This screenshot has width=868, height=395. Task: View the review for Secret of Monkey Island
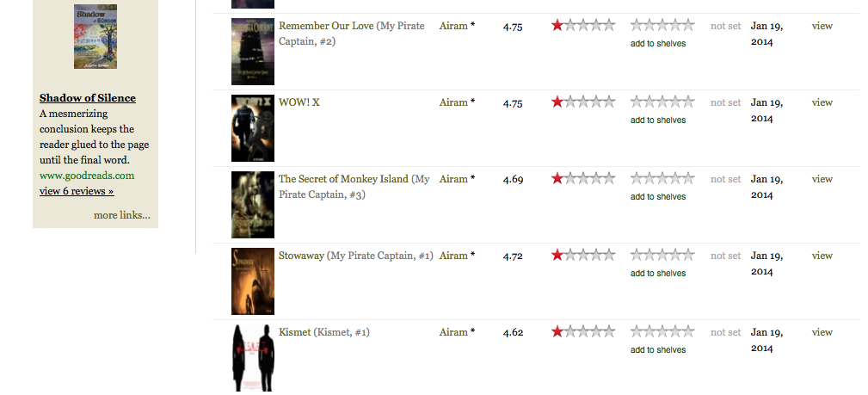822,179
